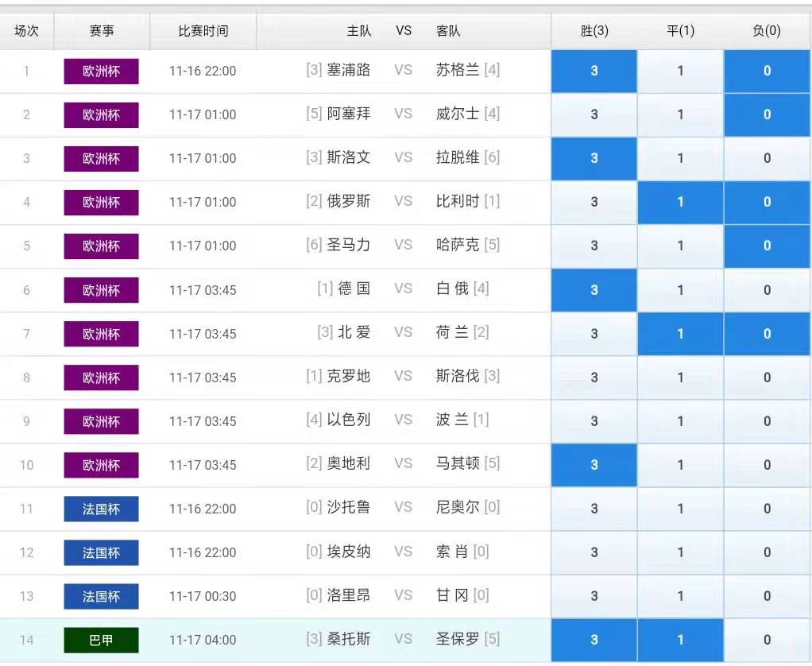Screen dimensions: 812x666
Task: Select draw (1) for 埃皮纳 vs 索肖
Action: pyautogui.click(x=680, y=552)
